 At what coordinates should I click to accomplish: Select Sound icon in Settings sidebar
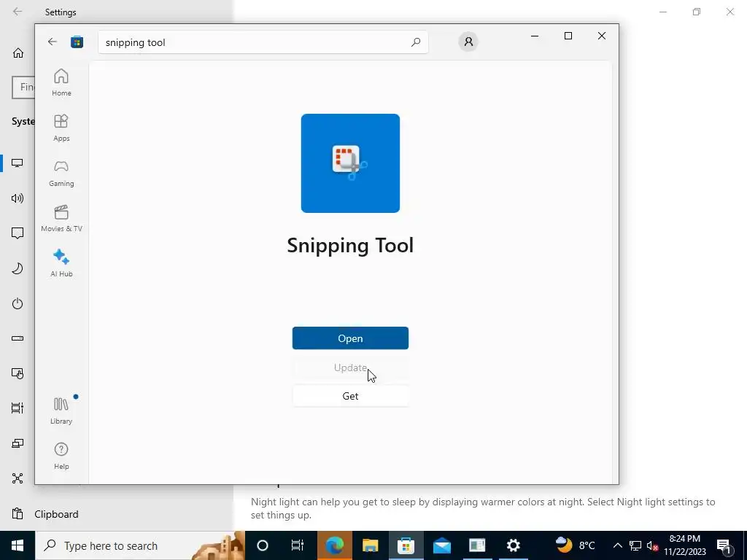point(18,198)
